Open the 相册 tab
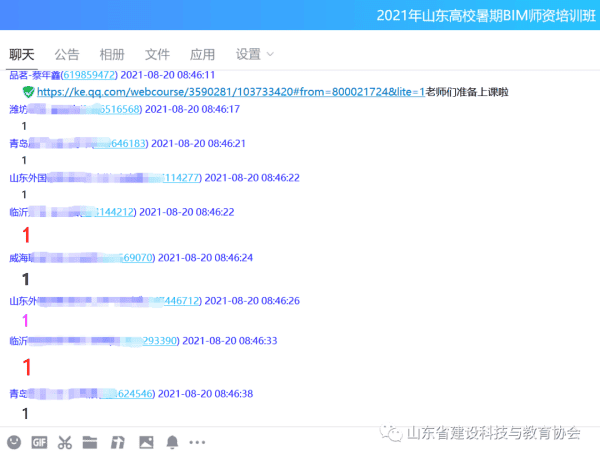 pyautogui.click(x=112, y=54)
